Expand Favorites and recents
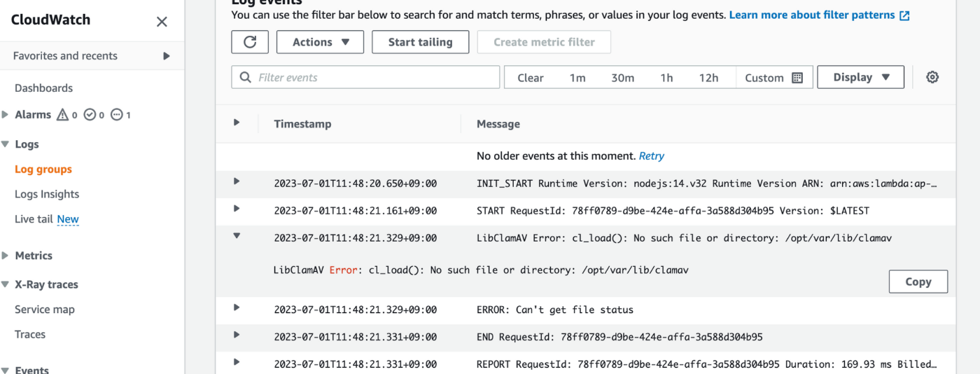Screen dimensions: 980x374 (x=167, y=56)
